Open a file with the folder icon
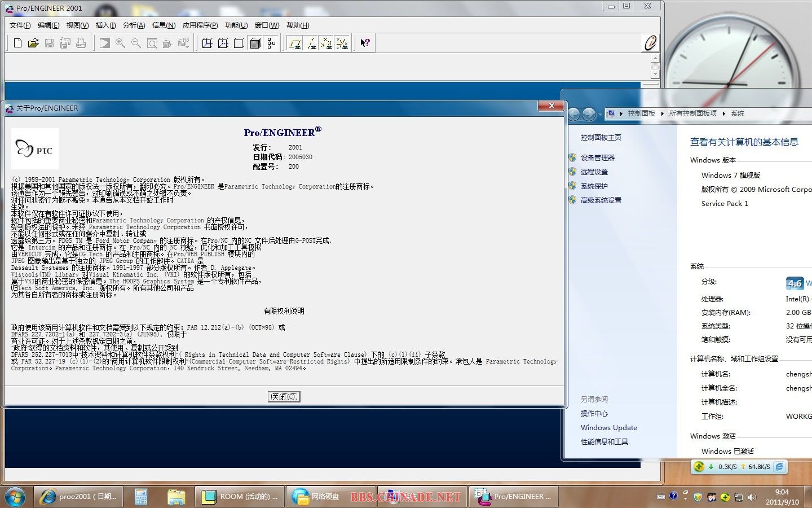 coord(33,43)
